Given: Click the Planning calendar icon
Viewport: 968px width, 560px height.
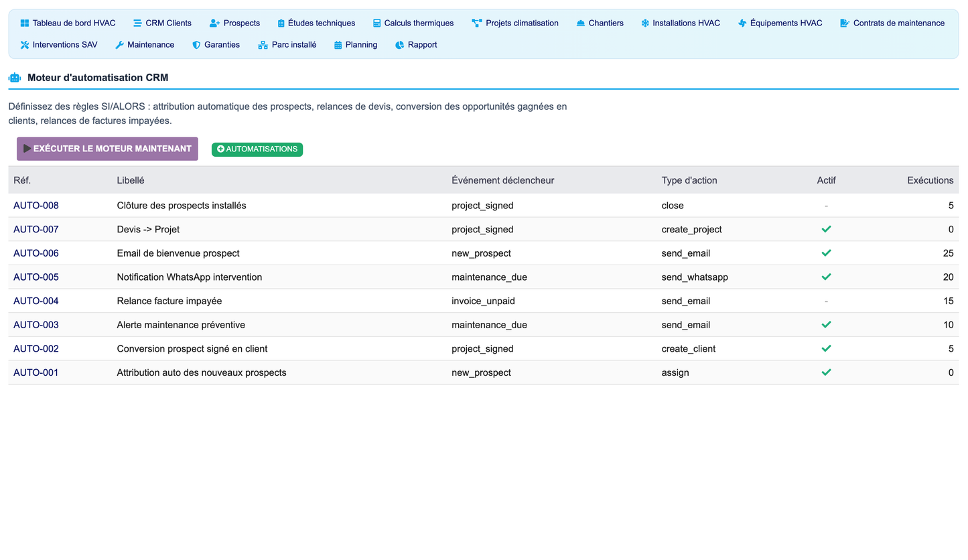Looking at the screenshot, I should coord(338,45).
